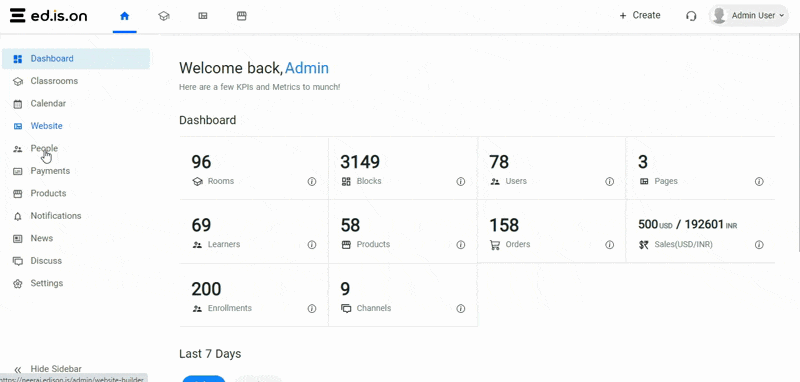The image size is (800, 382).
Task: Show the info icon on Rooms card
Action: pos(312,182)
